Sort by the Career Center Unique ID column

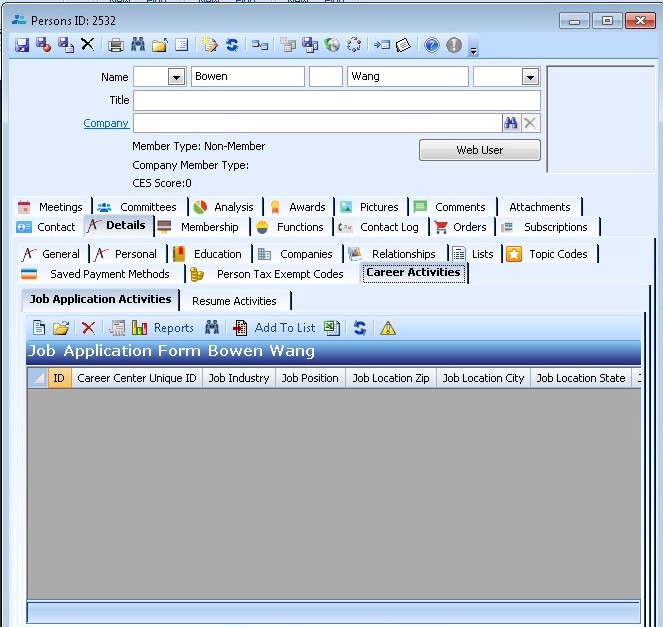pyautogui.click(x=137, y=378)
